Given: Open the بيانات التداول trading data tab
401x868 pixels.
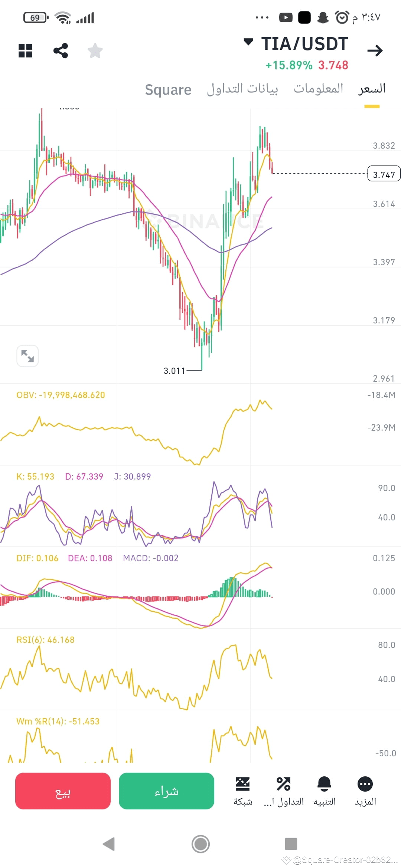Looking at the screenshot, I should tap(243, 89).
